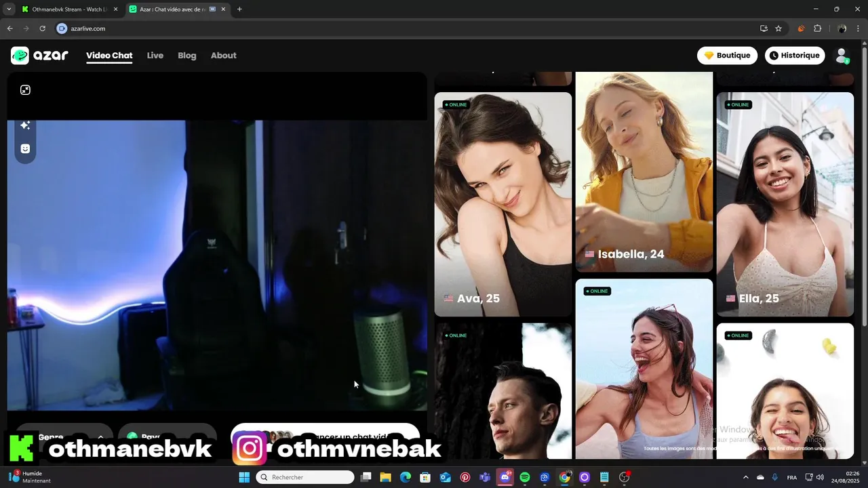This screenshot has height=488, width=868.
Task: Select the Isabella, 24 profile card
Action: 644,172
